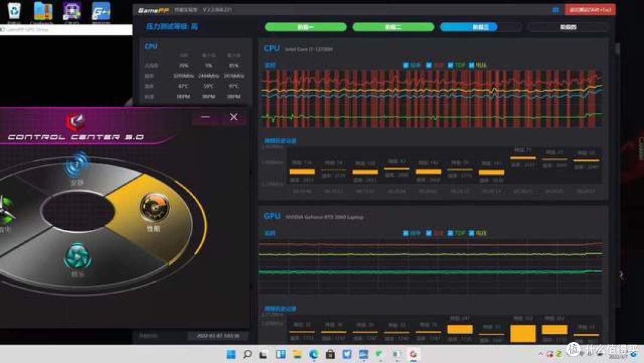The width and height of the screenshot is (644, 363).
Task: Click the Windows Start button
Action: (230, 355)
